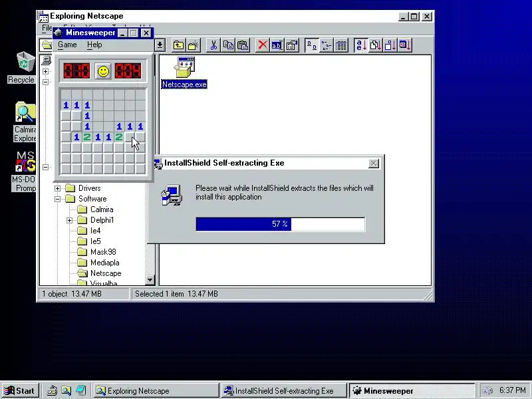Click the red X Delete icon
The image size is (532, 399).
pyautogui.click(x=262, y=45)
